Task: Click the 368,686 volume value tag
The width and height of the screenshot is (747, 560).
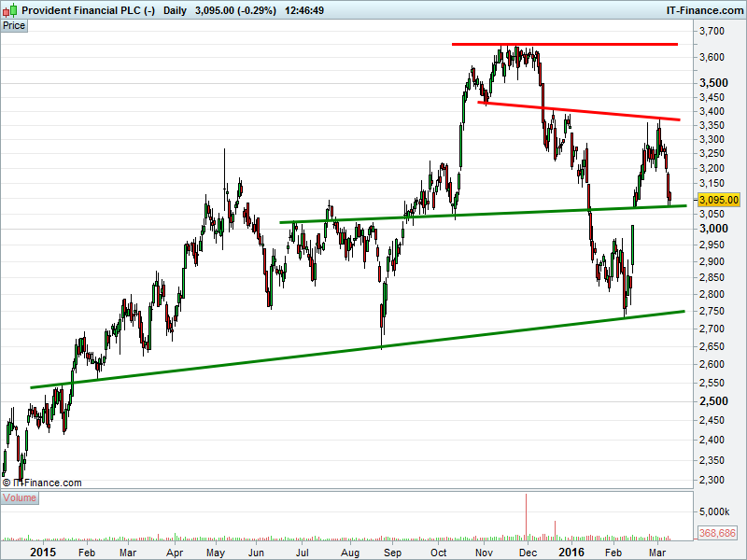Action: click(x=717, y=533)
